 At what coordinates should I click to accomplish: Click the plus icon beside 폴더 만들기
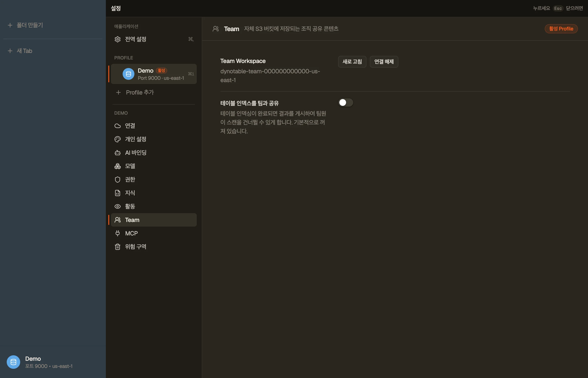click(10, 25)
